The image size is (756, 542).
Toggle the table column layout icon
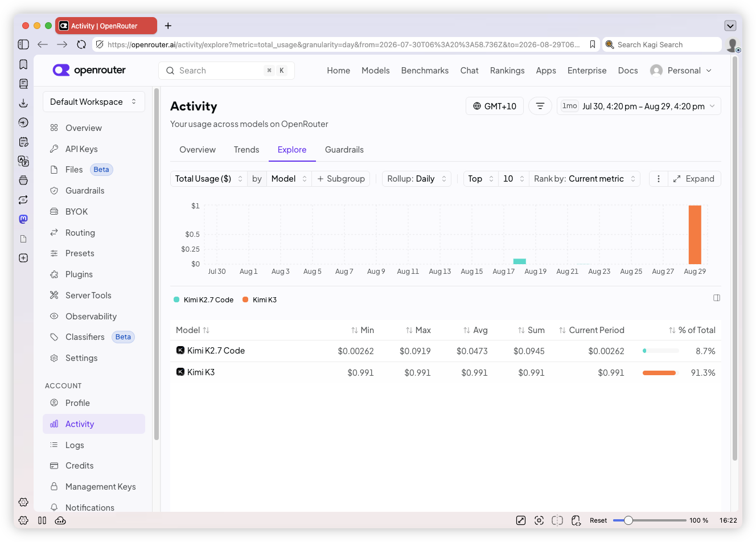[717, 298]
